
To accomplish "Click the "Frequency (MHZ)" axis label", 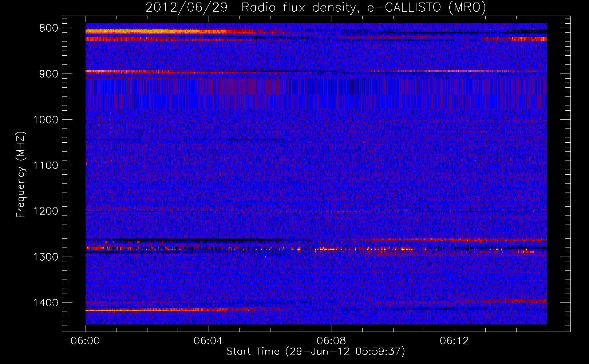I will click(21, 175).
